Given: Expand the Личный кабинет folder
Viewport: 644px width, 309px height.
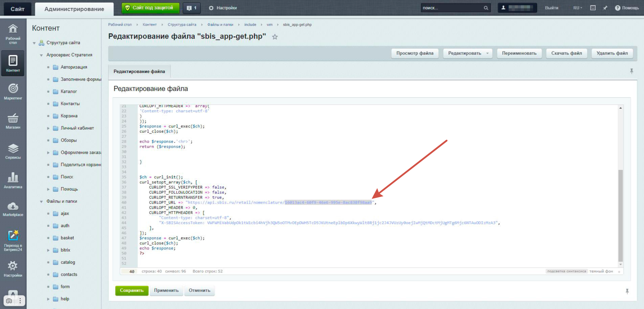Looking at the screenshot, I should [x=48, y=128].
